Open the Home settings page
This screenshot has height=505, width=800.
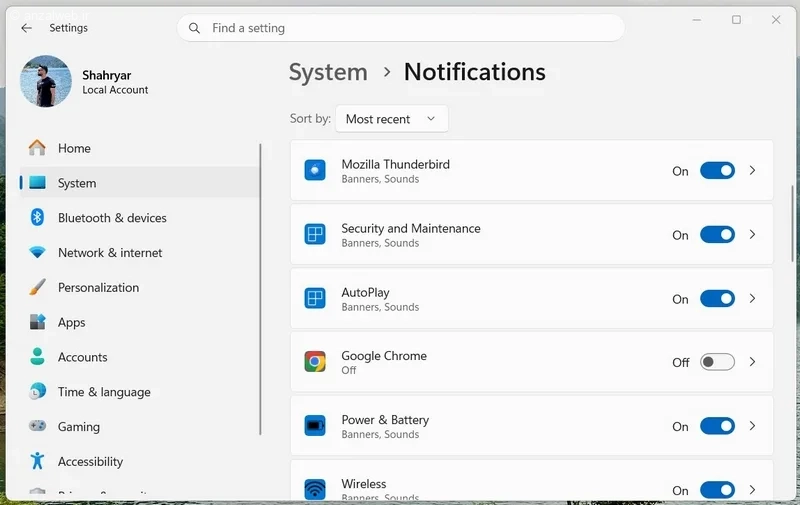139,148
